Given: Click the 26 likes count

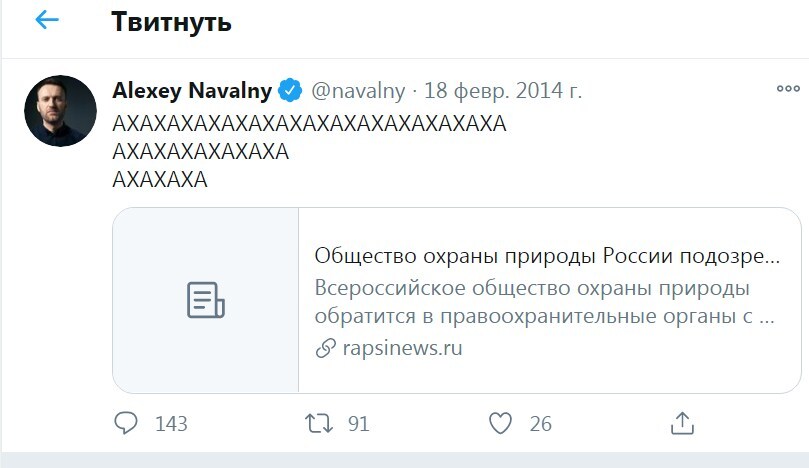Looking at the screenshot, I should click(540, 424).
